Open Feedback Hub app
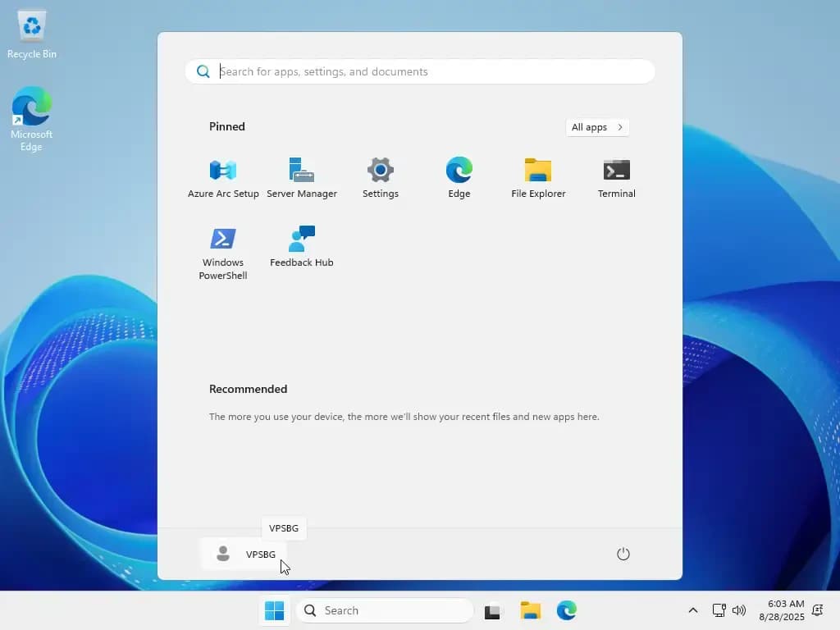 coord(302,246)
